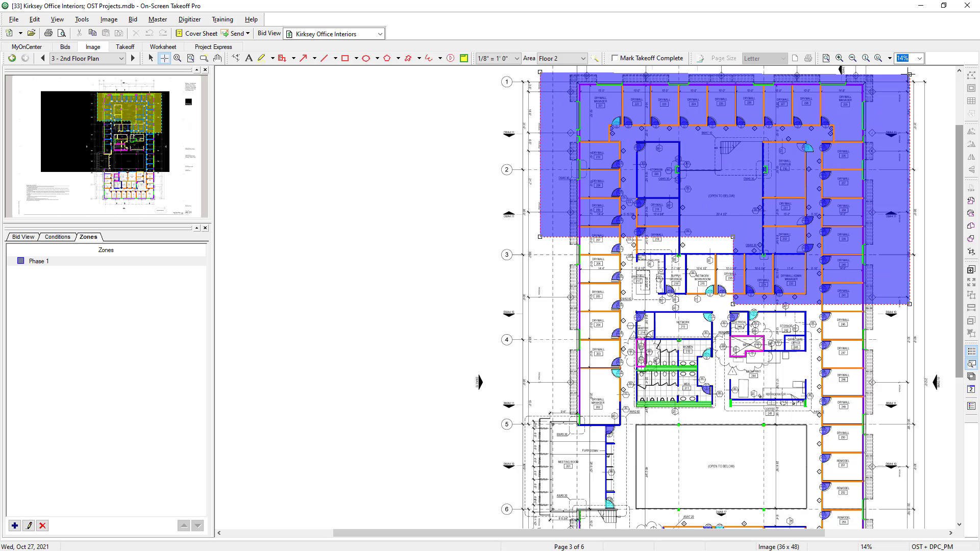This screenshot has width=980, height=551.
Task: Click the print icon in toolbar
Action: 48,33
